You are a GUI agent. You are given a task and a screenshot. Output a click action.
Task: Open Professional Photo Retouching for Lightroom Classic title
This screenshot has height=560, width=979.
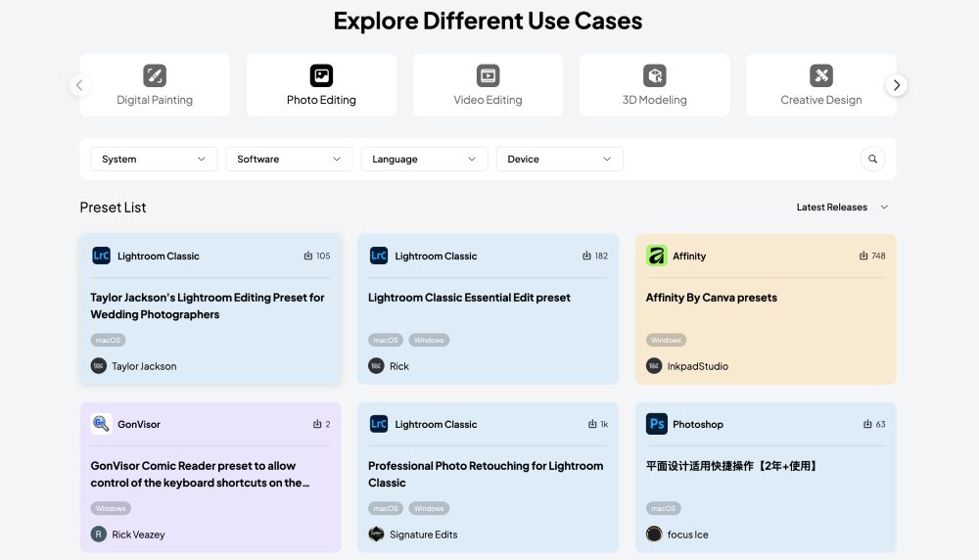(486, 475)
